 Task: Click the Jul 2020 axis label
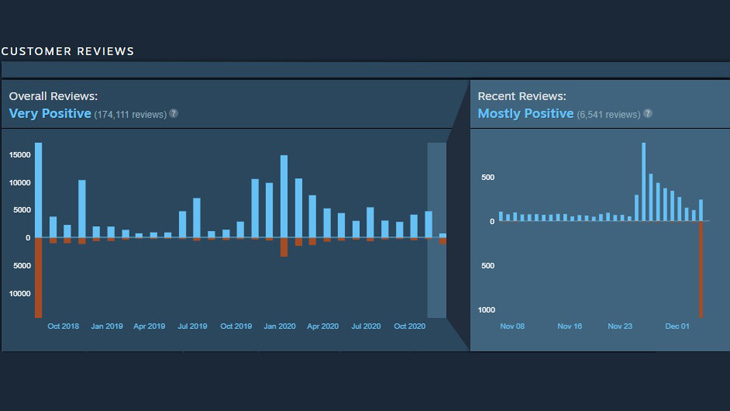(x=366, y=326)
